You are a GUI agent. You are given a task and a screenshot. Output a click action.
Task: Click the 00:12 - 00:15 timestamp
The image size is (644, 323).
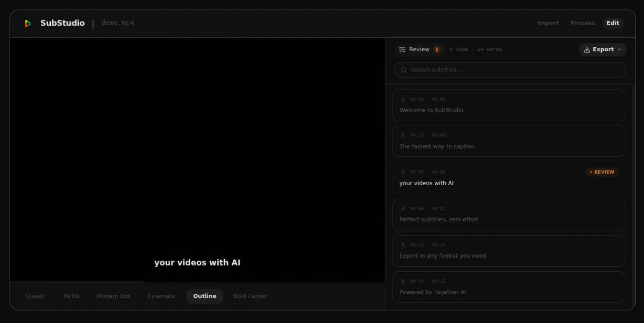point(428,245)
